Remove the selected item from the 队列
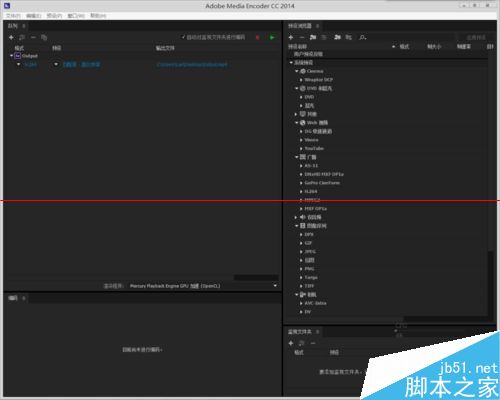The width and height of the screenshot is (500, 400). (x=33, y=37)
